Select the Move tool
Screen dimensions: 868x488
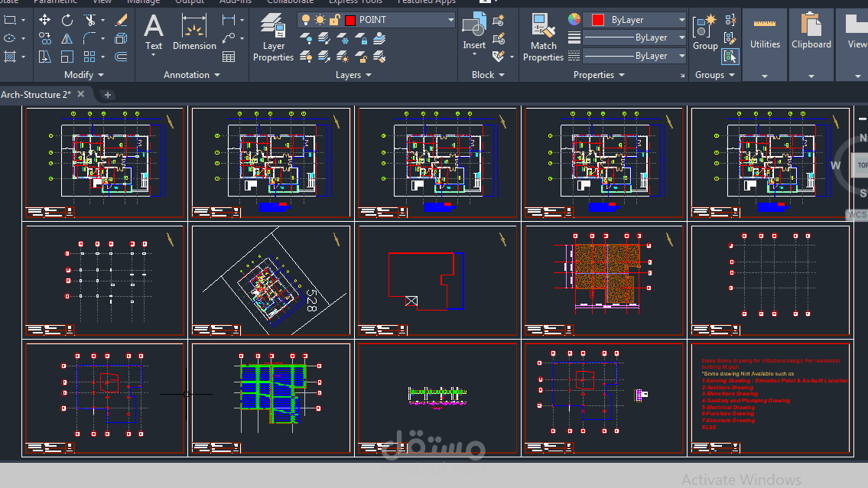[x=45, y=20]
